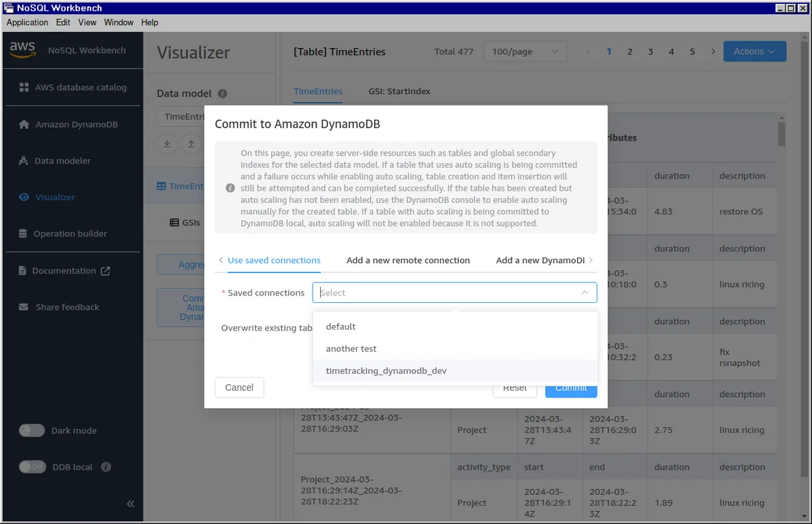Click the AWS database catalog grid icon
Viewport: 812px width, 524px height.
tap(24, 87)
